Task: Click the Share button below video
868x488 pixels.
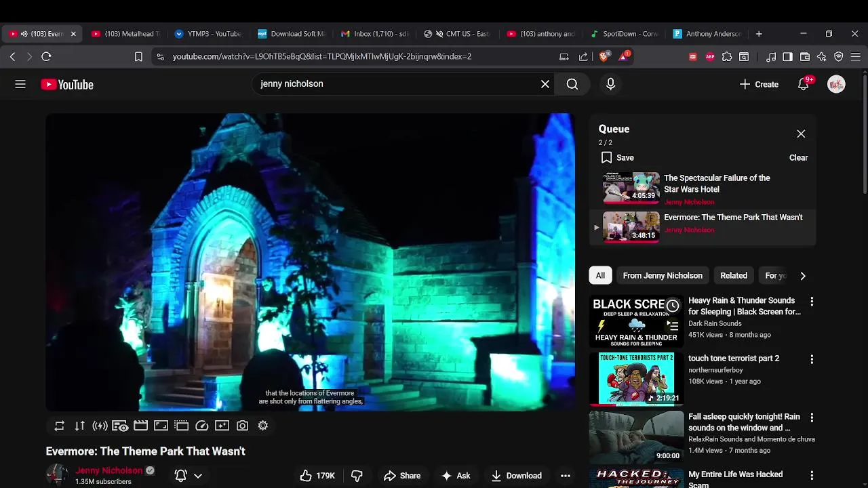Action: (402, 476)
